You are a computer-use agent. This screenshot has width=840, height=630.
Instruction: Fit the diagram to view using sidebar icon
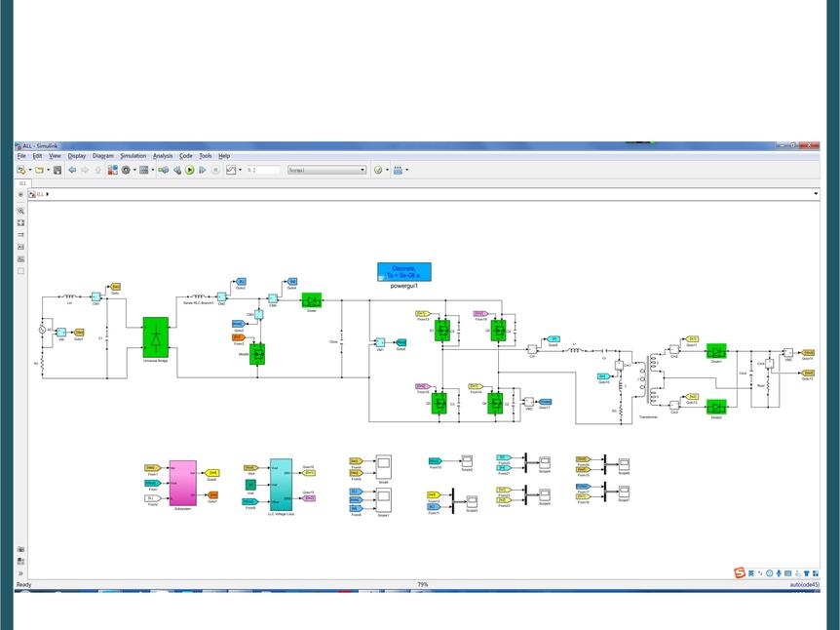(20, 222)
